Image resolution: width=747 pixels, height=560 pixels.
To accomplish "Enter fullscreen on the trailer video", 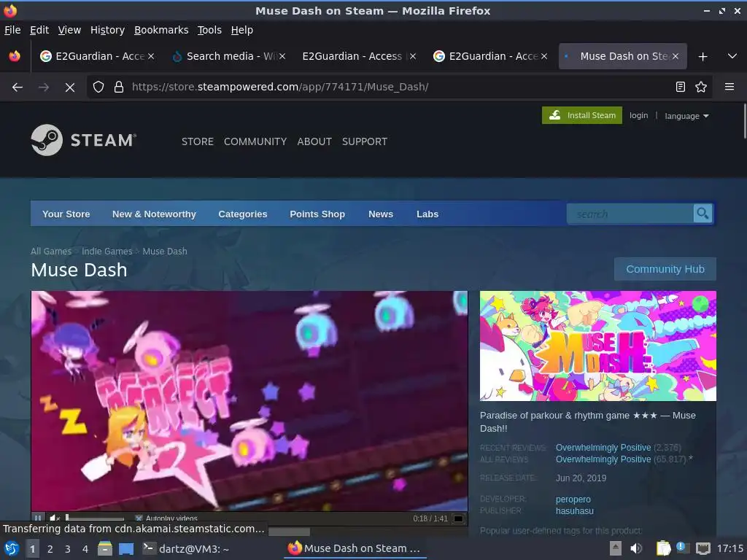I will [x=458, y=518].
